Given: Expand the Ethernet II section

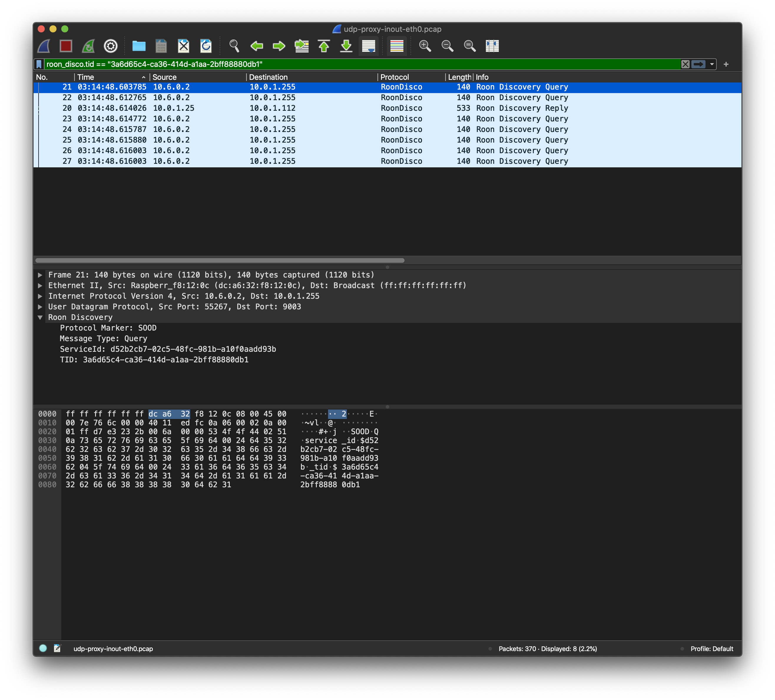Looking at the screenshot, I should [x=40, y=286].
